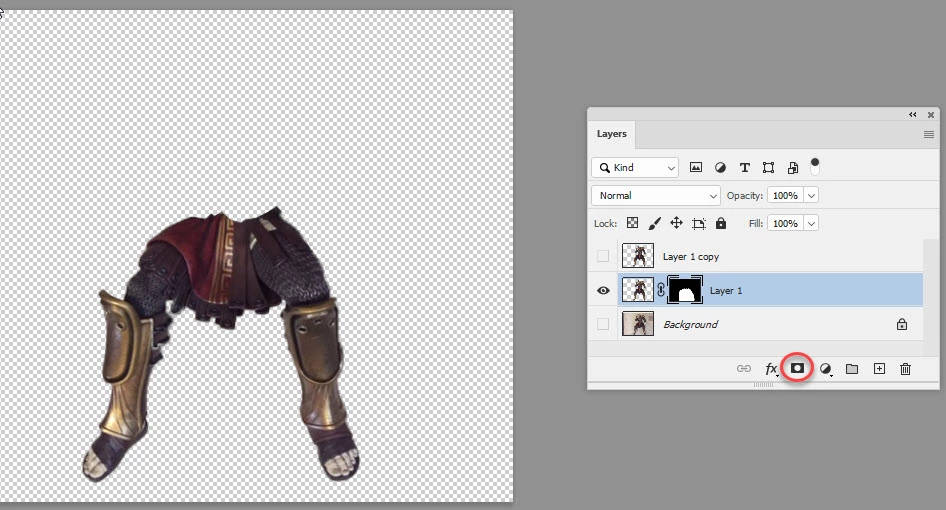Screen dimensions: 946x510
Task: Click Fill 100% input field
Action: pos(786,223)
